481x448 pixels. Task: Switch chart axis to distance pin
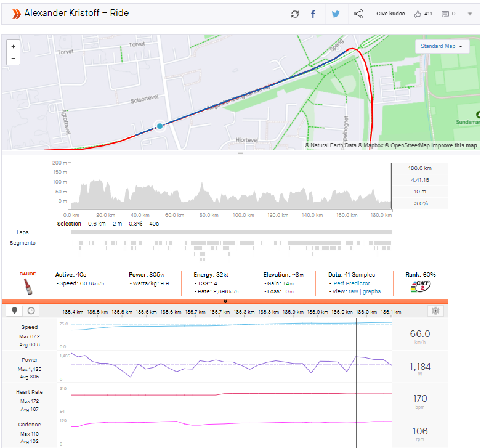(x=15, y=311)
